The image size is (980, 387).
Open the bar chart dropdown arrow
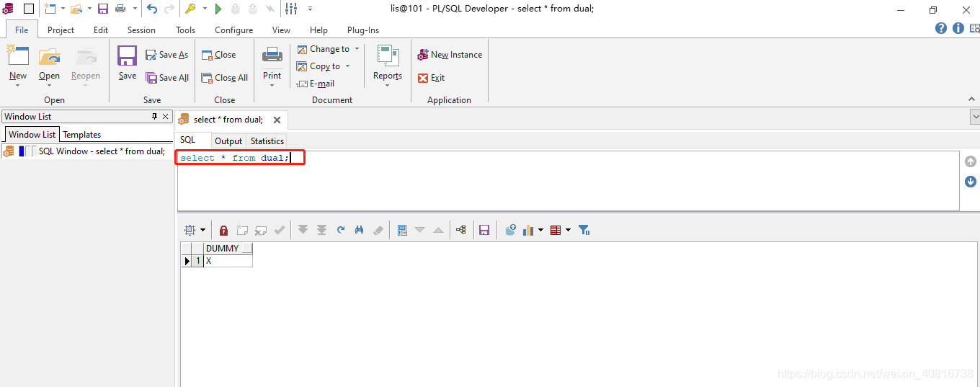pyautogui.click(x=540, y=231)
